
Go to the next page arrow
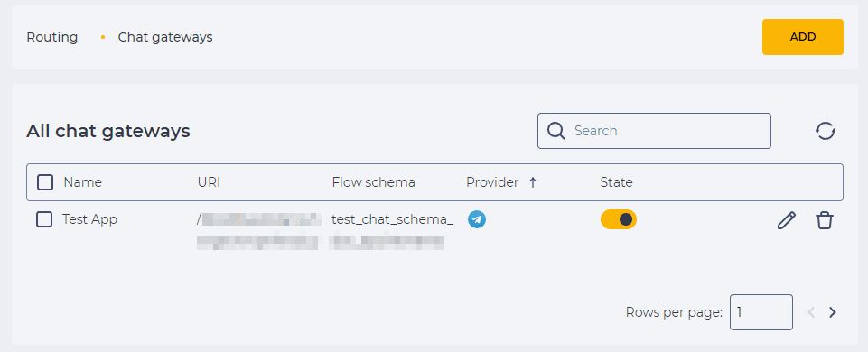click(x=833, y=312)
